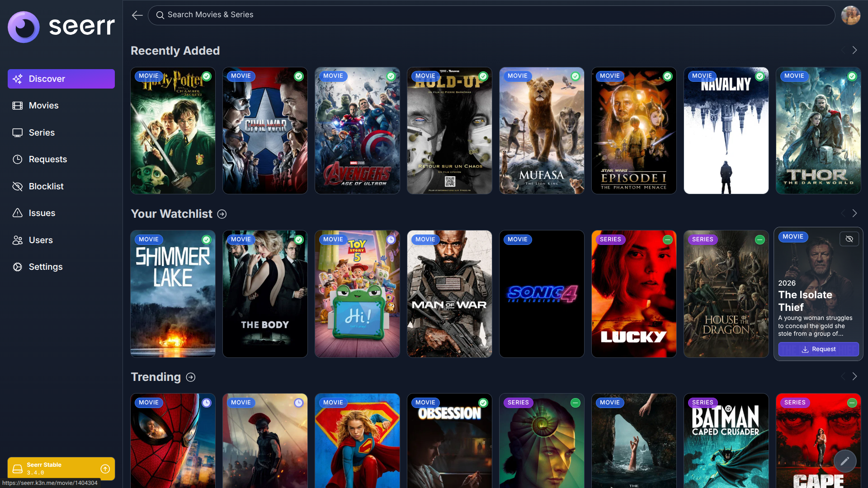
Task: Open the user avatar menu
Action: [x=850, y=15]
